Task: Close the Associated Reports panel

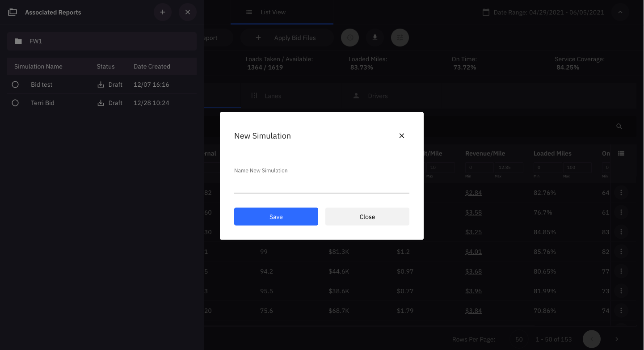Action: (188, 12)
